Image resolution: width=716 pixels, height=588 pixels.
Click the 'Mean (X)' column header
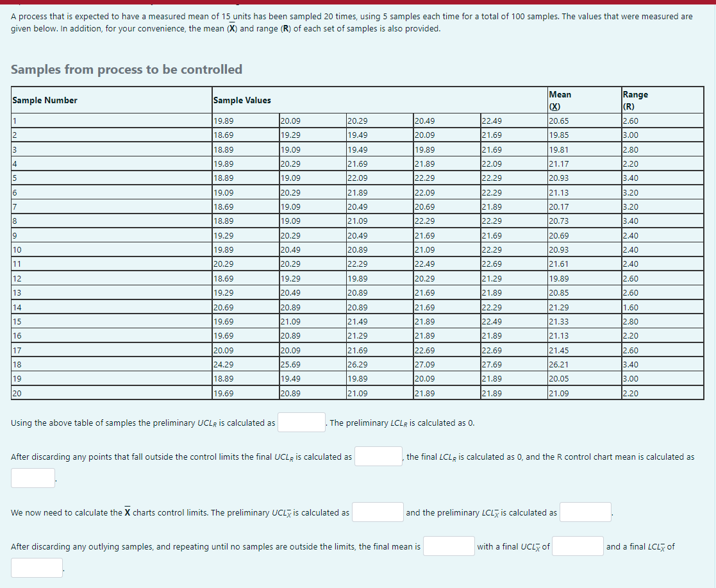[x=585, y=100]
